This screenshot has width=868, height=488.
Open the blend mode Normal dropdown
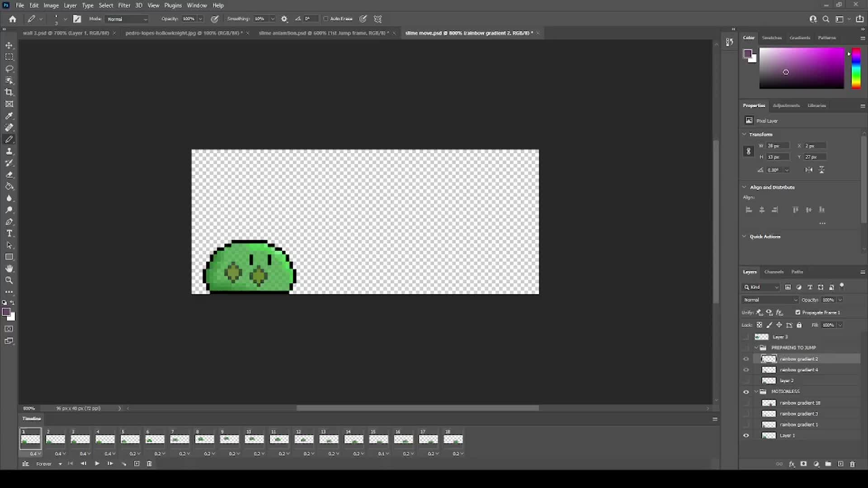pyautogui.click(x=769, y=300)
